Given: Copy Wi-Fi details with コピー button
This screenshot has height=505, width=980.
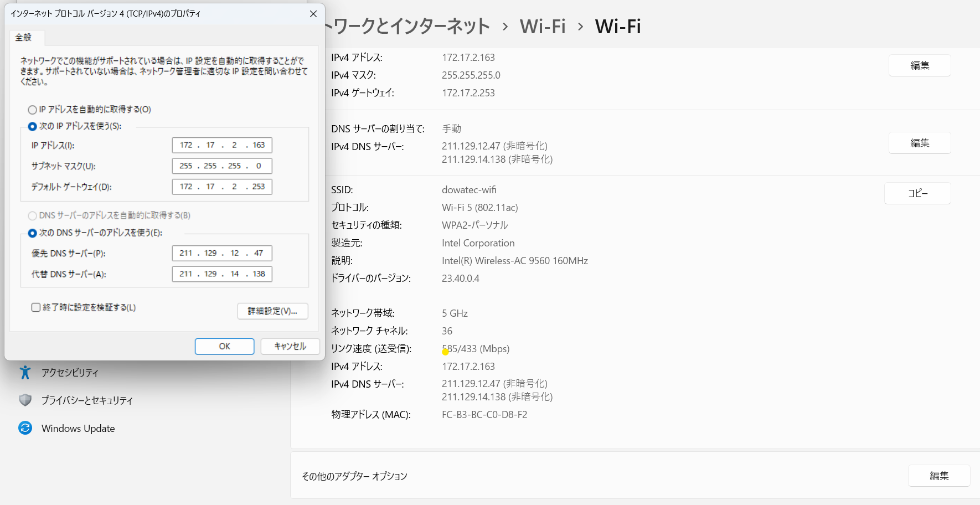Looking at the screenshot, I should pyautogui.click(x=917, y=193).
